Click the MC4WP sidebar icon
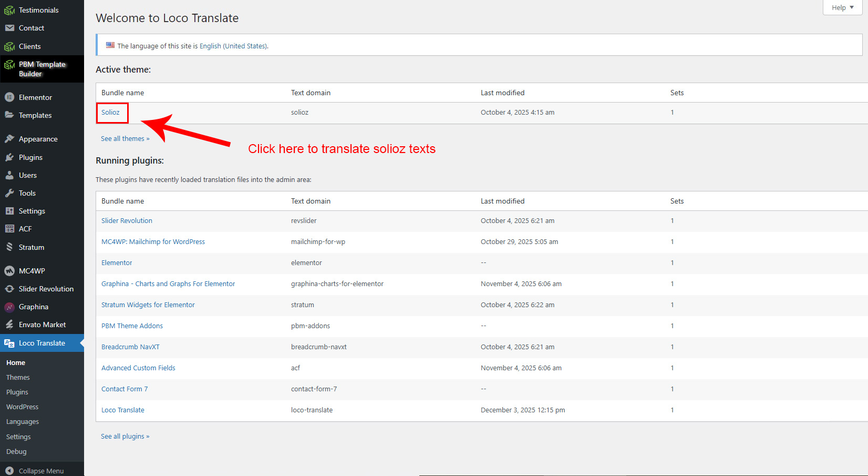The width and height of the screenshot is (868, 476). tap(9, 271)
